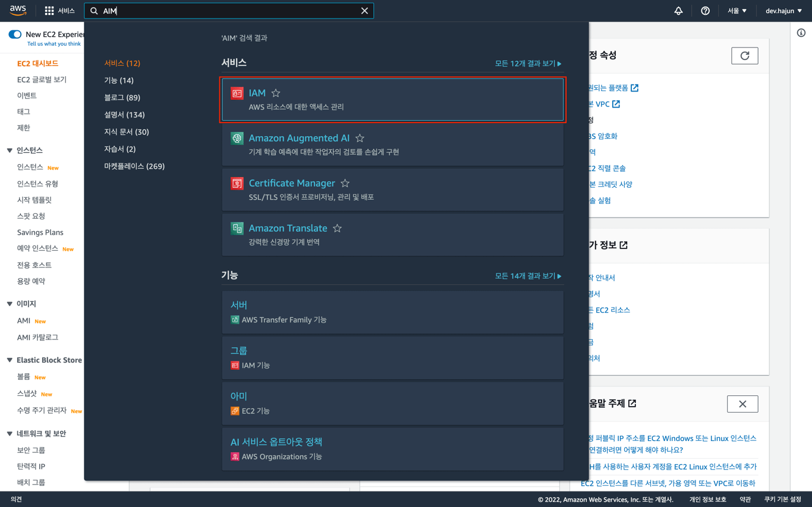
Task: Collapse the 이미지 sidebar section
Action: 10,304
